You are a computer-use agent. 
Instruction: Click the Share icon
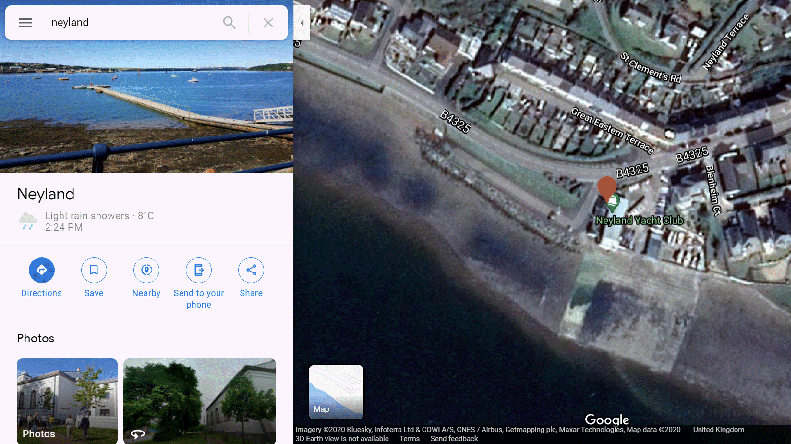[251, 270]
